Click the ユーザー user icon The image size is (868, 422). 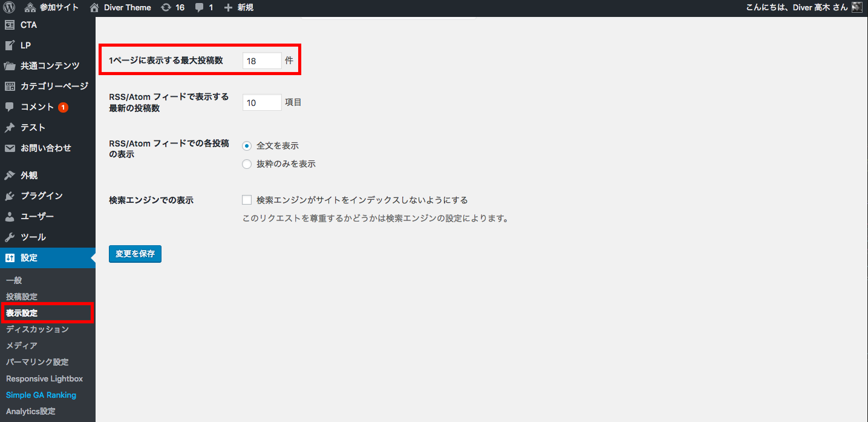point(10,217)
